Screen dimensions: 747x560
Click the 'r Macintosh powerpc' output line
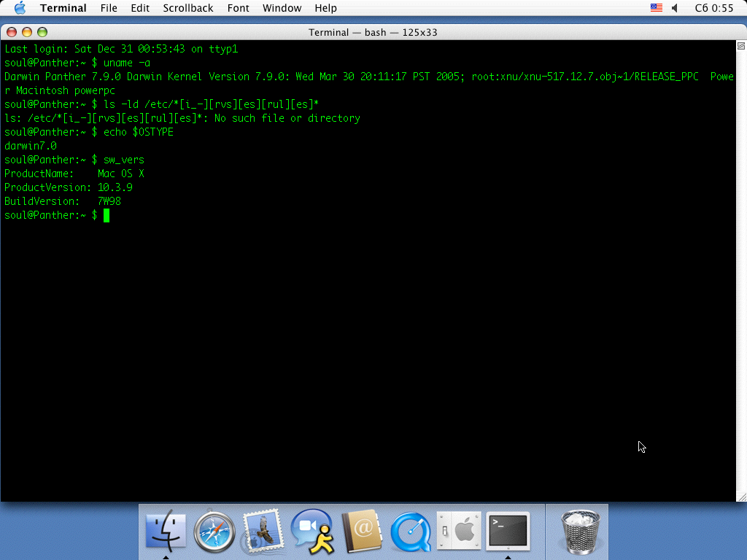(60, 90)
